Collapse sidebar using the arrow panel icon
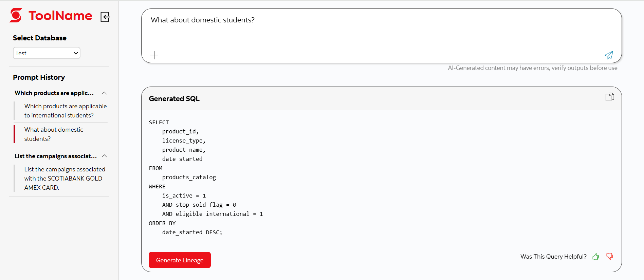The height and width of the screenshot is (280, 644). pos(105,17)
